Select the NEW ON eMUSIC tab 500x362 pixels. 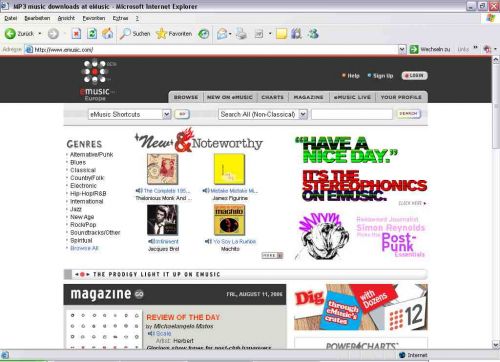click(x=230, y=97)
